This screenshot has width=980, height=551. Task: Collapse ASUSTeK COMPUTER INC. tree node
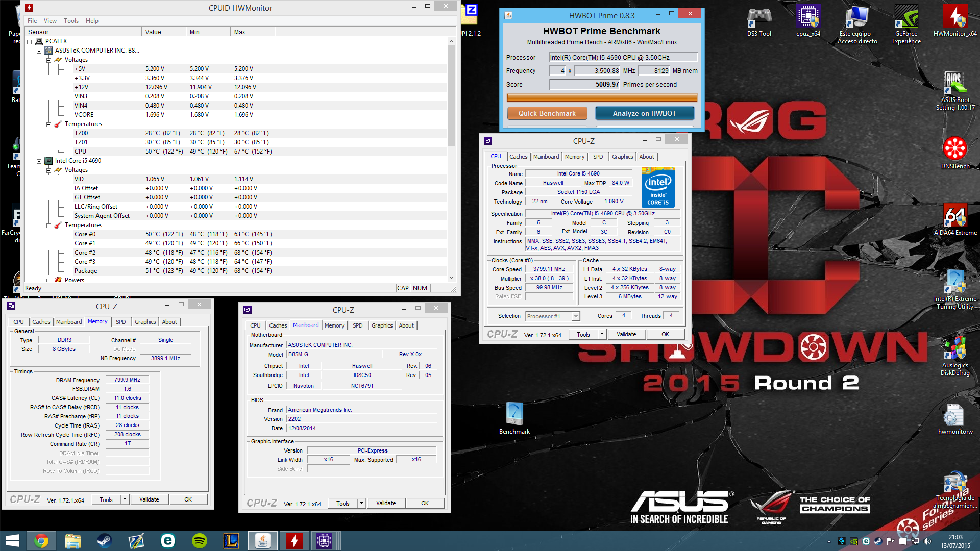[39, 51]
